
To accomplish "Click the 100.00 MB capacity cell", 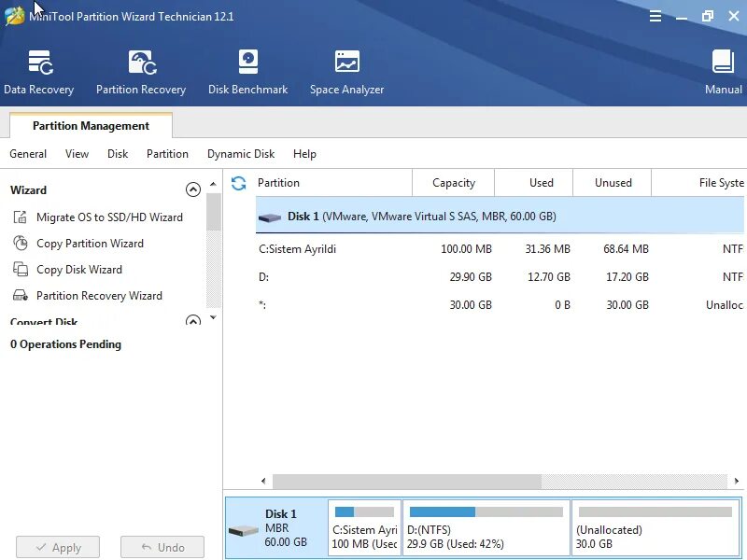I will [466, 249].
